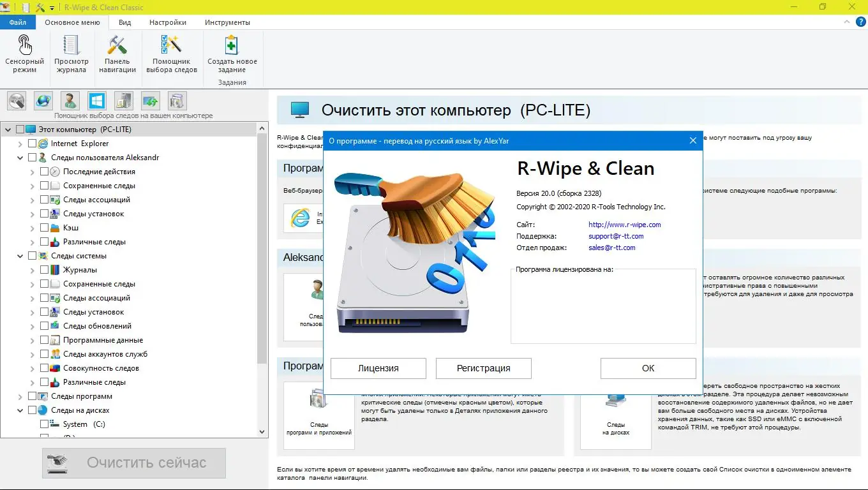Image resolution: width=868 pixels, height=490 pixels.
Task: Click the pie icon of Следы на дисках
Action: (43, 410)
